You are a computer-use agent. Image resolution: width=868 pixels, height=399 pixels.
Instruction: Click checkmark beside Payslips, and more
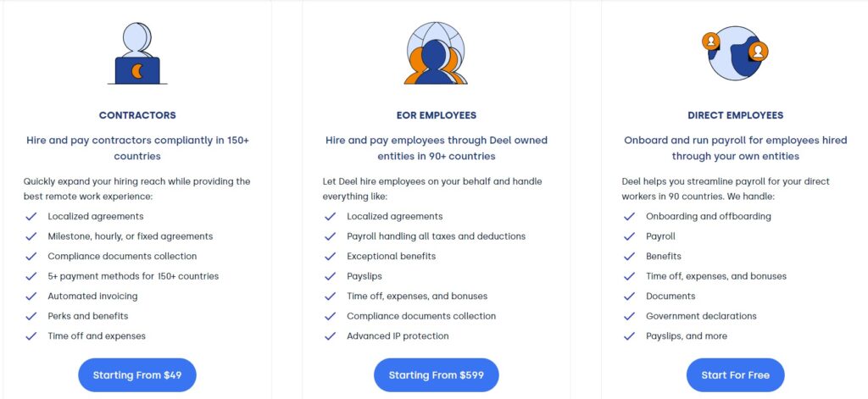pos(630,336)
